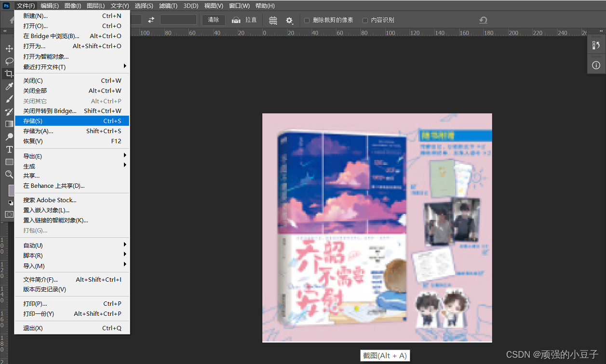Choose 打开为智能对象... entry
The image size is (606, 364).
72,56
